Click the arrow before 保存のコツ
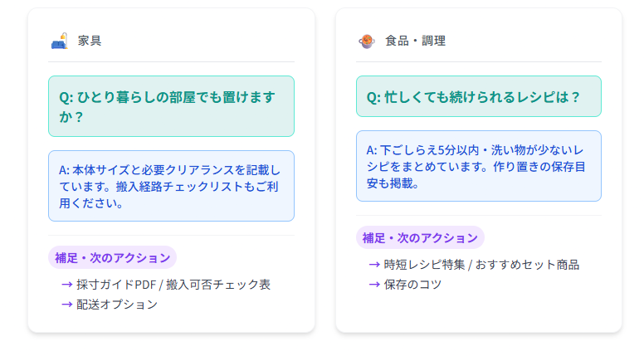 point(375,285)
